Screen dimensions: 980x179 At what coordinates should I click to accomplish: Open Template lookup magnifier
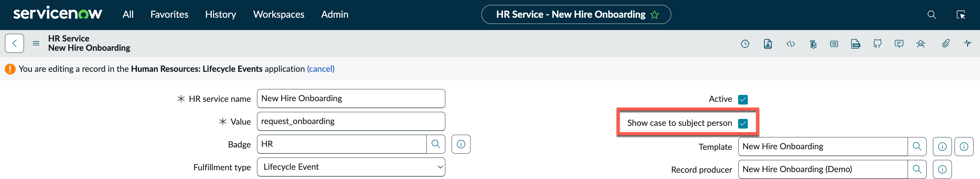coord(917,146)
